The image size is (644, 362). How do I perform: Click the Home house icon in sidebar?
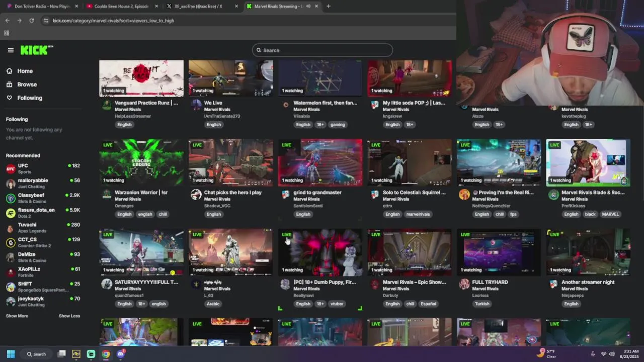[x=10, y=71]
